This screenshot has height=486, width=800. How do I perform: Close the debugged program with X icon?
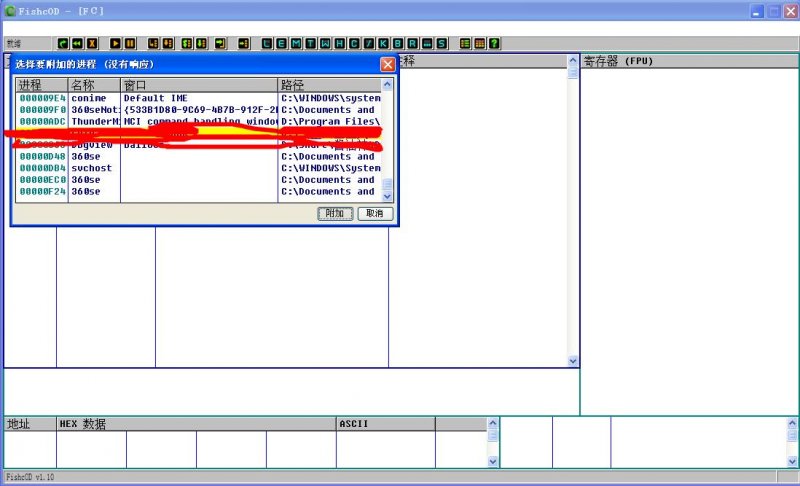(x=92, y=43)
